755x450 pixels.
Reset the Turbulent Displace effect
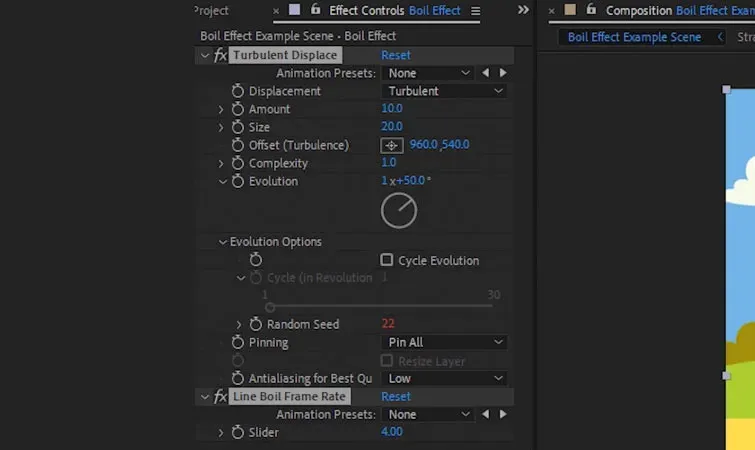(396, 55)
